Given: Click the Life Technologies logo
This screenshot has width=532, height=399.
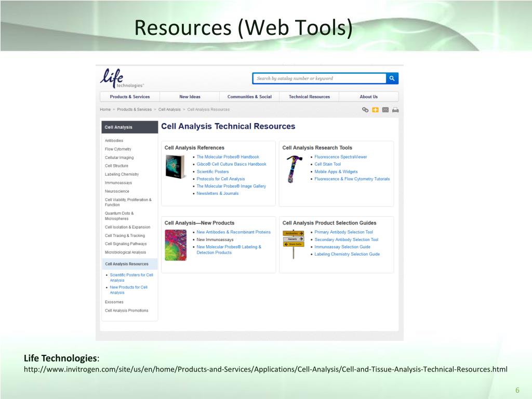Looking at the screenshot, I should 122,78.
